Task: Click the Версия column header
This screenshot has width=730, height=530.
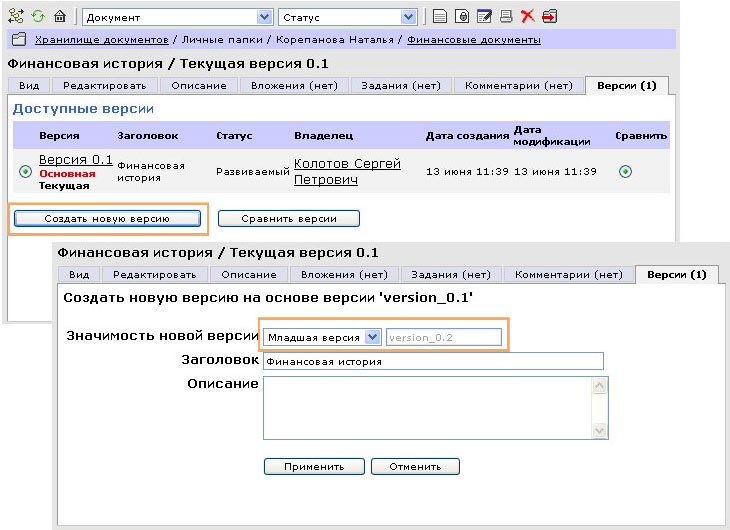Action: click(x=59, y=136)
